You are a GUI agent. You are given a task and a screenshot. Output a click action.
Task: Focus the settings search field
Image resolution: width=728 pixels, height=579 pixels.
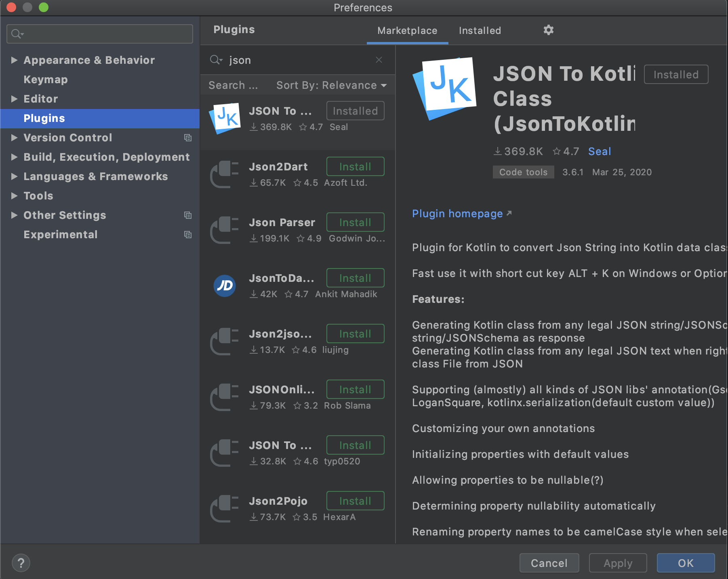click(100, 34)
